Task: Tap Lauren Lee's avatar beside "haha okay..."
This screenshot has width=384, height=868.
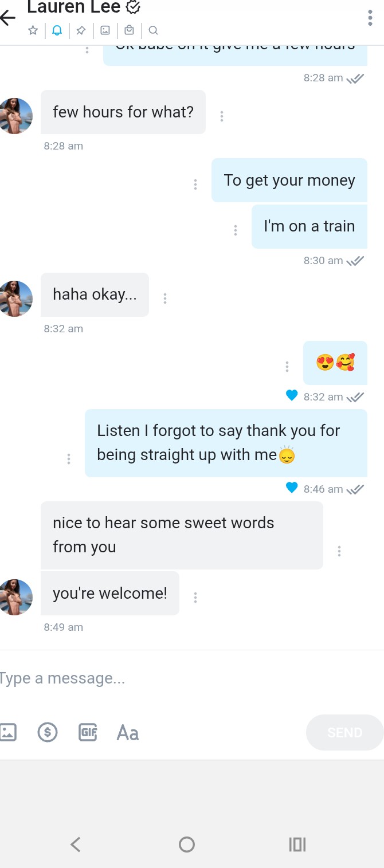Action: coord(17,299)
